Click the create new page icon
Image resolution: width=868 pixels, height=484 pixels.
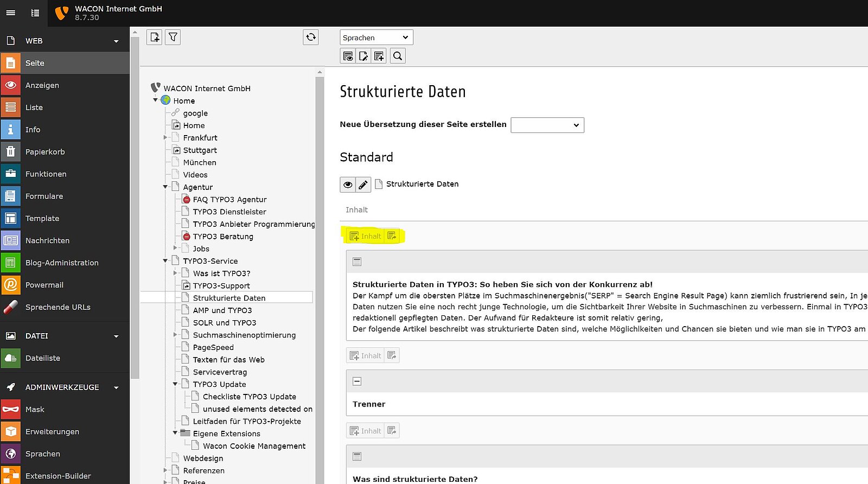pos(155,37)
